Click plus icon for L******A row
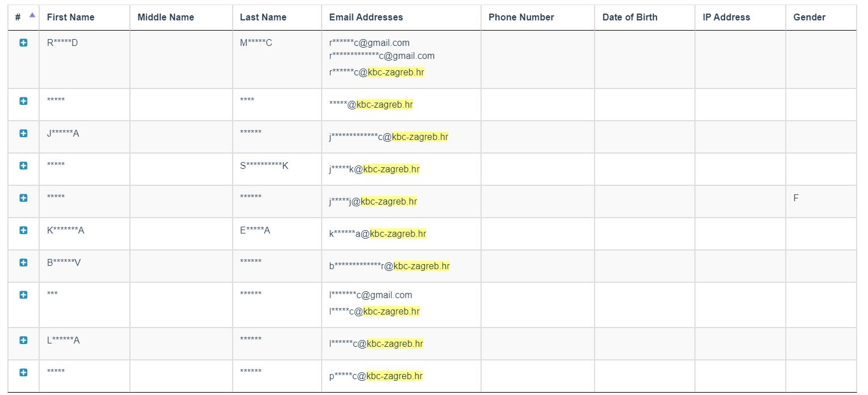This screenshot has height=395, width=868. (x=23, y=340)
